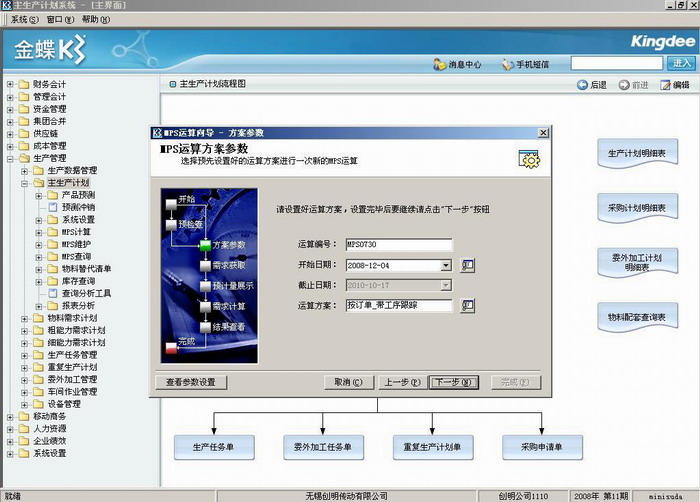Expand the 系统设置 node under 主生产计划
The height and width of the screenshot is (502, 700).
pyautogui.click(x=39, y=220)
